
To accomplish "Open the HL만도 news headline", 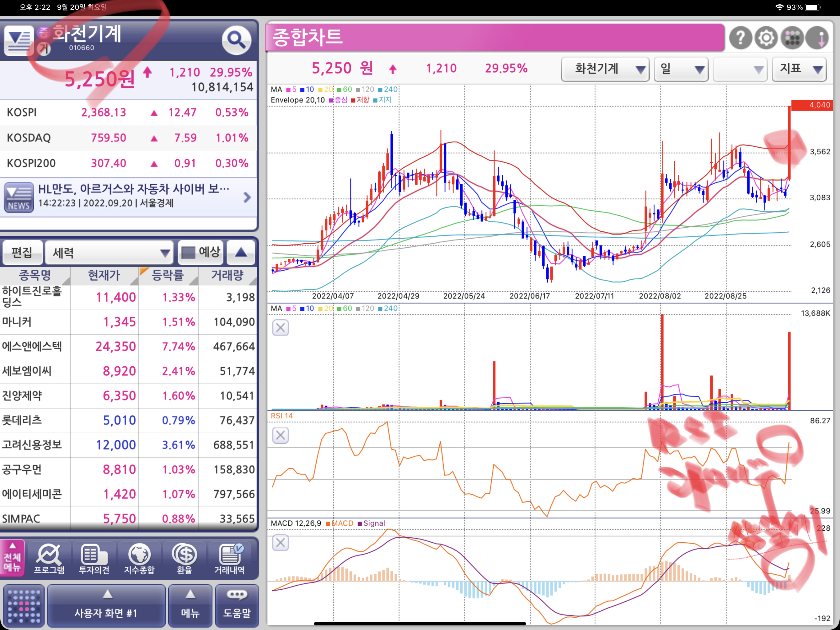I will tap(134, 189).
